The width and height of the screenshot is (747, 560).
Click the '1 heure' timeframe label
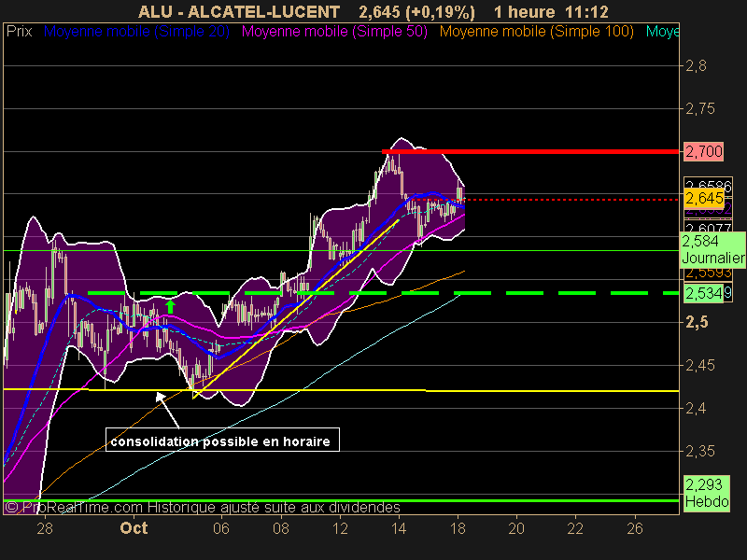pyautogui.click(x=525, y=12)
